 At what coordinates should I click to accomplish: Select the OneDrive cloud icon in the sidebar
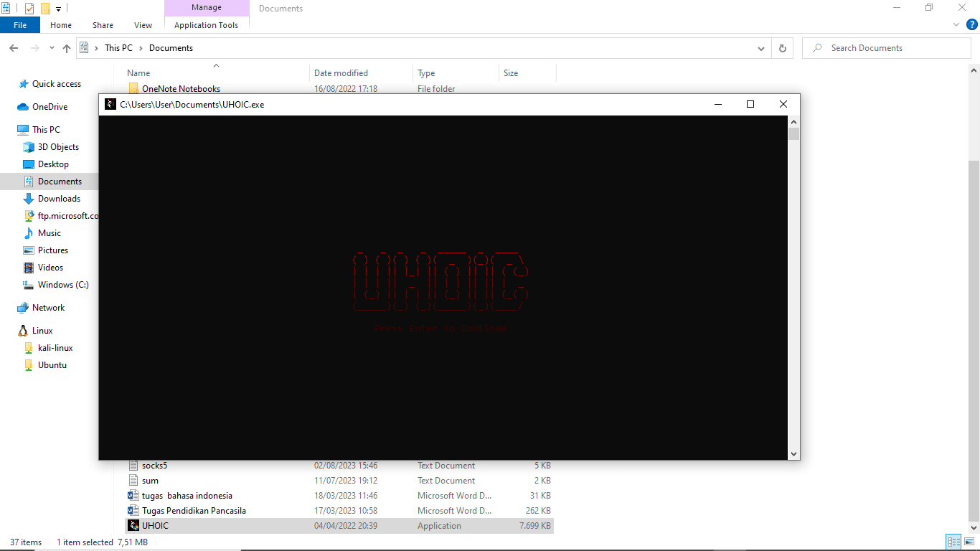(22, 106)
